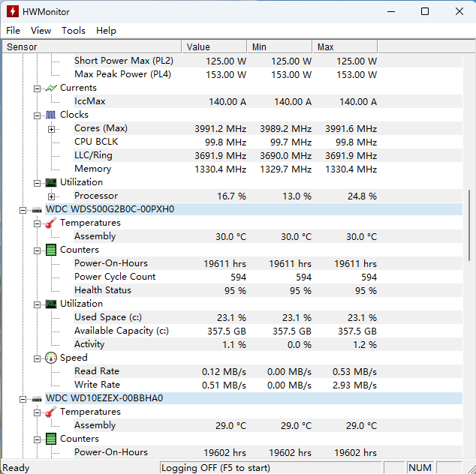Viewport: 476px width, 474px height.
Task: Click the WDS500G2B0C Utilization monitor icon
Action: pos(51,304)
